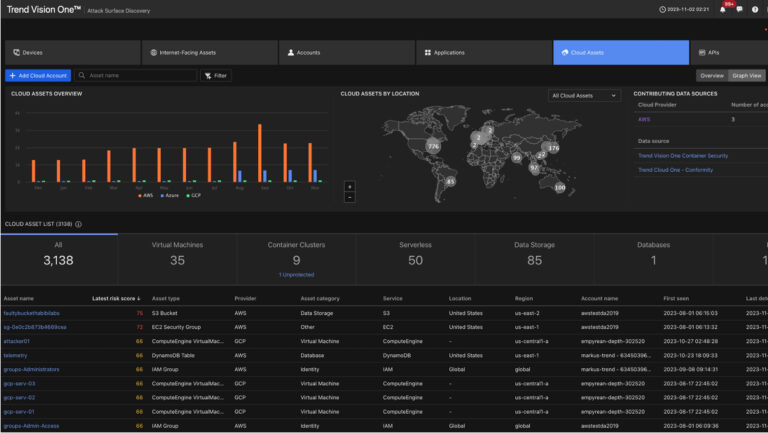Switch to the Internet-Facing Assets tab

[210, 52]
